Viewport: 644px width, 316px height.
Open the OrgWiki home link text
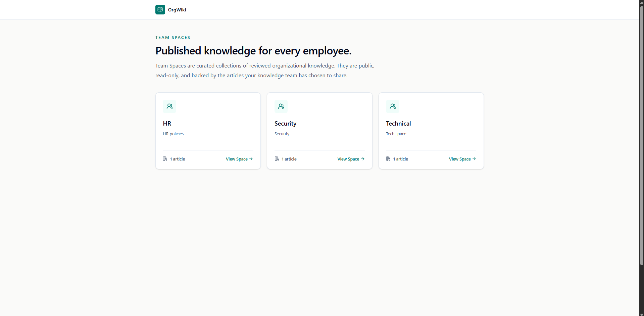click(x=177, y=10)
